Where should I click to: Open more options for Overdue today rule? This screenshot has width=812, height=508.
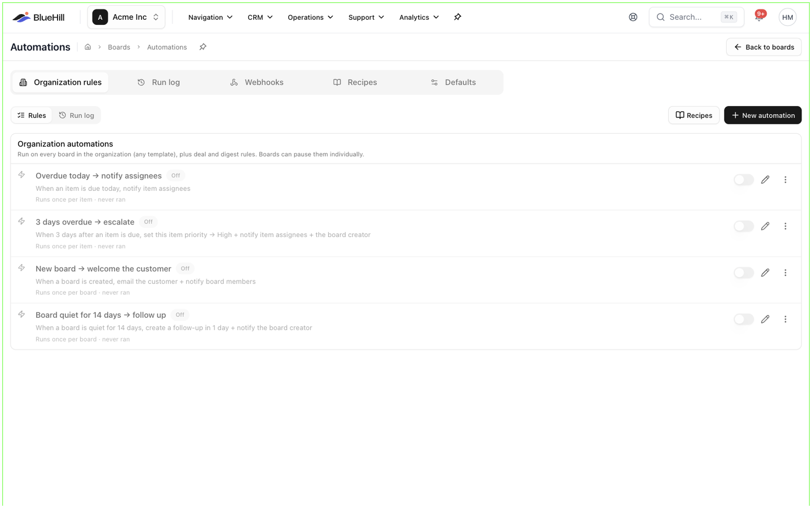[785, 179]
